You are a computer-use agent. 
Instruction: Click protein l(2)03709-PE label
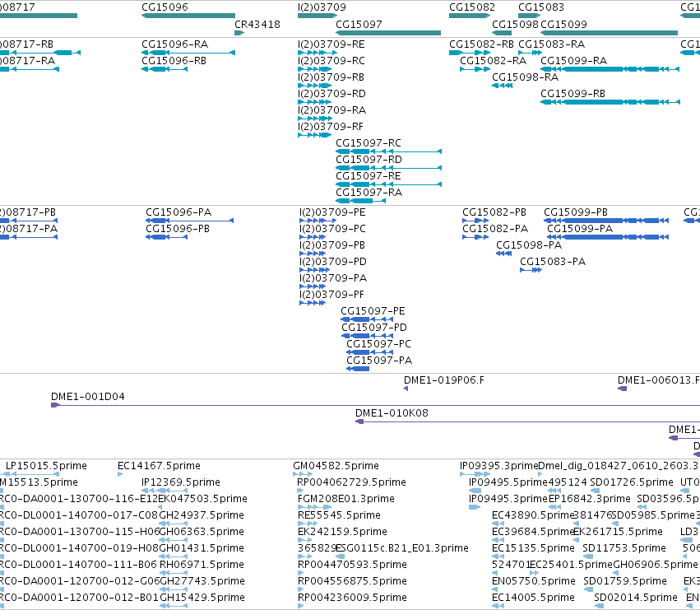pyautogui.click(x=332, y=212)
